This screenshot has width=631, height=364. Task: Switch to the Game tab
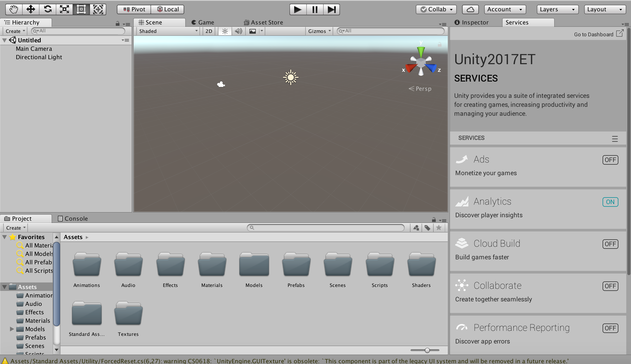[x=203, y=22]
